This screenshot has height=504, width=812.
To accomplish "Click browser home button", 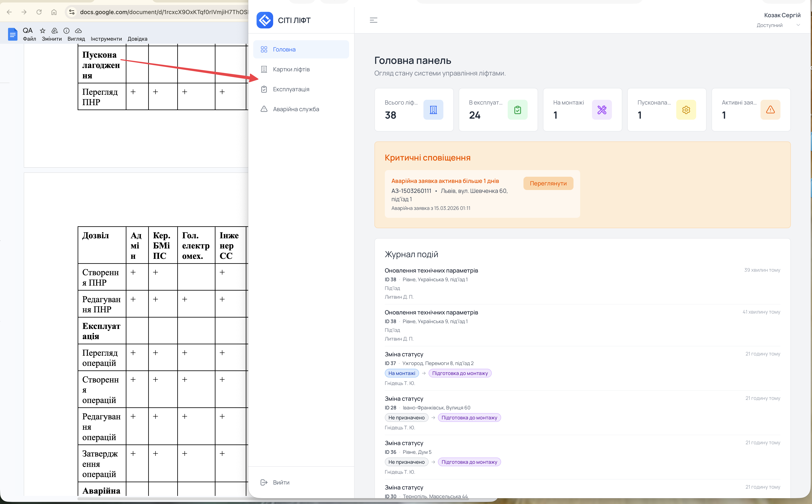I will tap(54, 12).
